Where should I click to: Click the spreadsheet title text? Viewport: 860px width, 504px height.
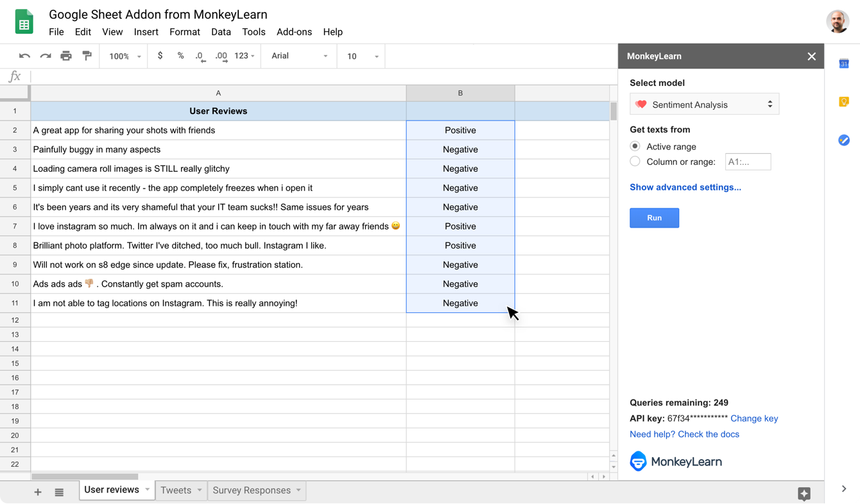(158, 14)
